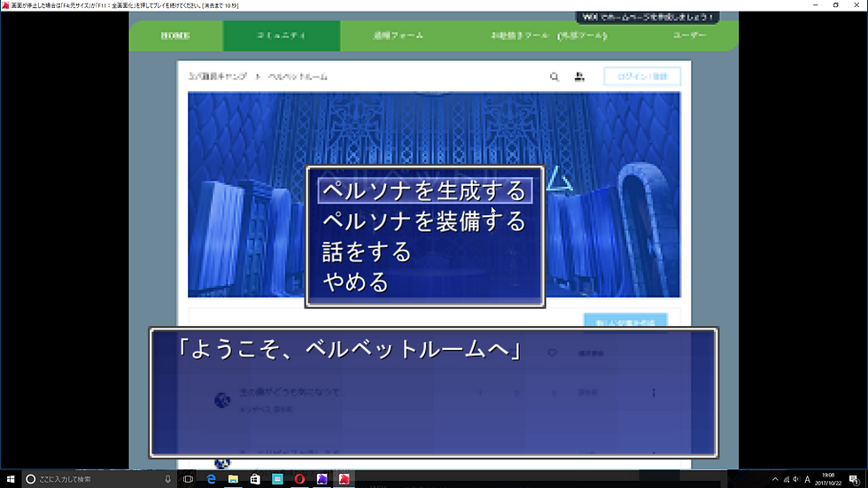This screenshot has width=868, height=488.
Task: Minimize the game window
Action: [816, 5]
